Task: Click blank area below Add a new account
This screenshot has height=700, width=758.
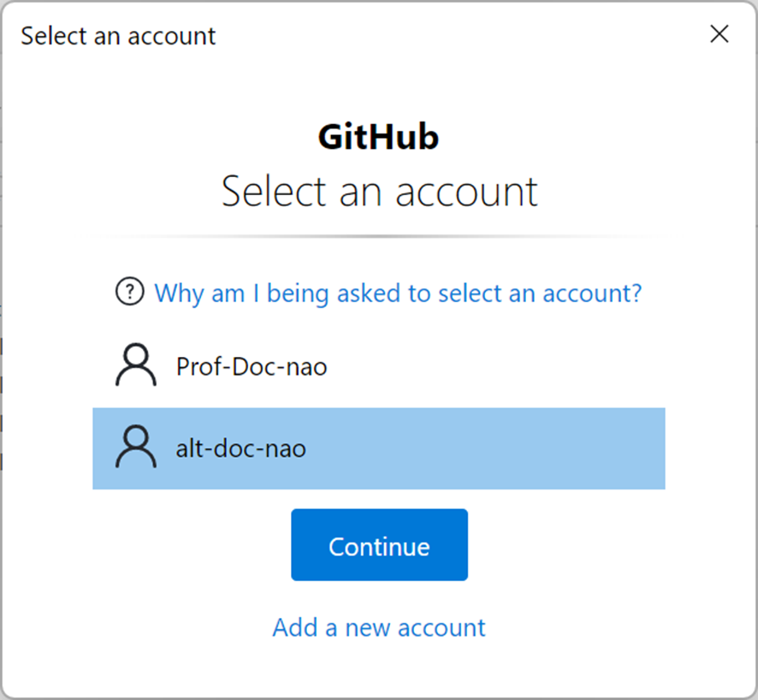Action: coord(380,669)
